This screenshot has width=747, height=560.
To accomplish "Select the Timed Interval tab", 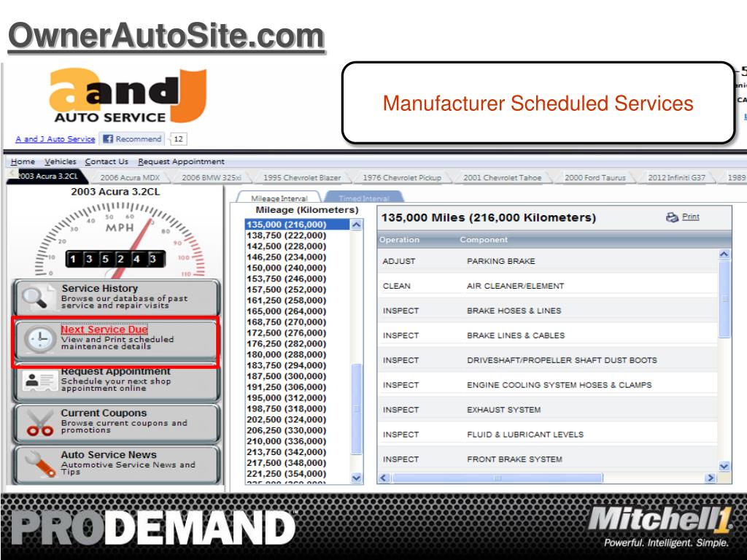I will [x=364, y=198].
